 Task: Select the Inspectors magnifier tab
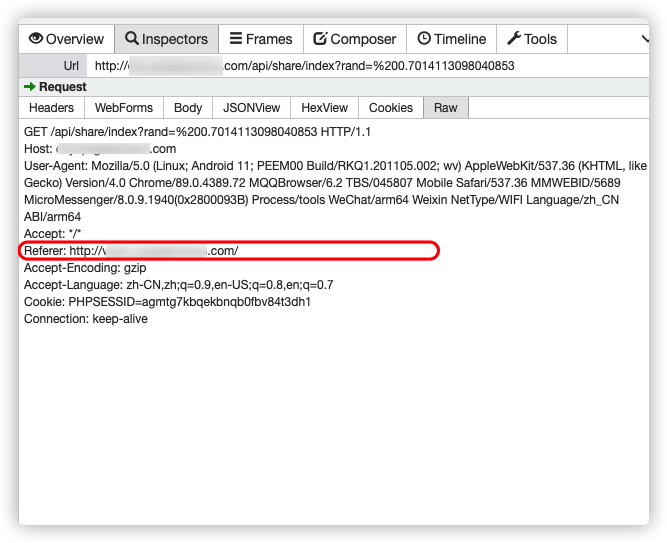click(166, 39)
